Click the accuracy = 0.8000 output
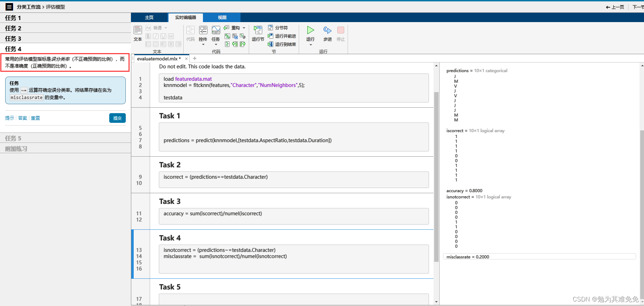 (464, 190)
